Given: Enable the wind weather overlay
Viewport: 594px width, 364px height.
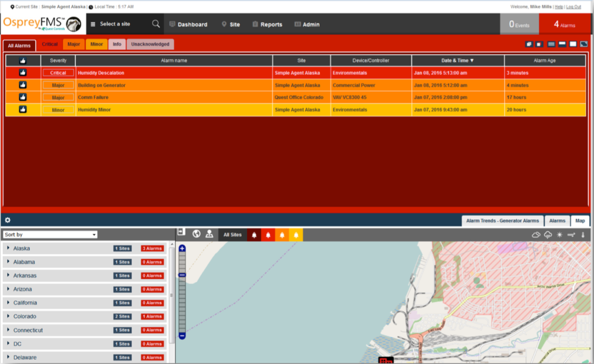Looking at the screenshot, I should 571,235.
